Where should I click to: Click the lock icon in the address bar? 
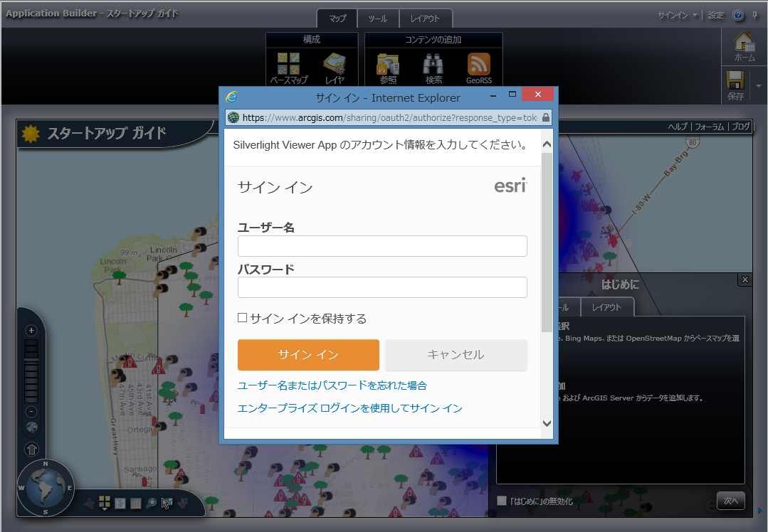(x=546, y=117)
